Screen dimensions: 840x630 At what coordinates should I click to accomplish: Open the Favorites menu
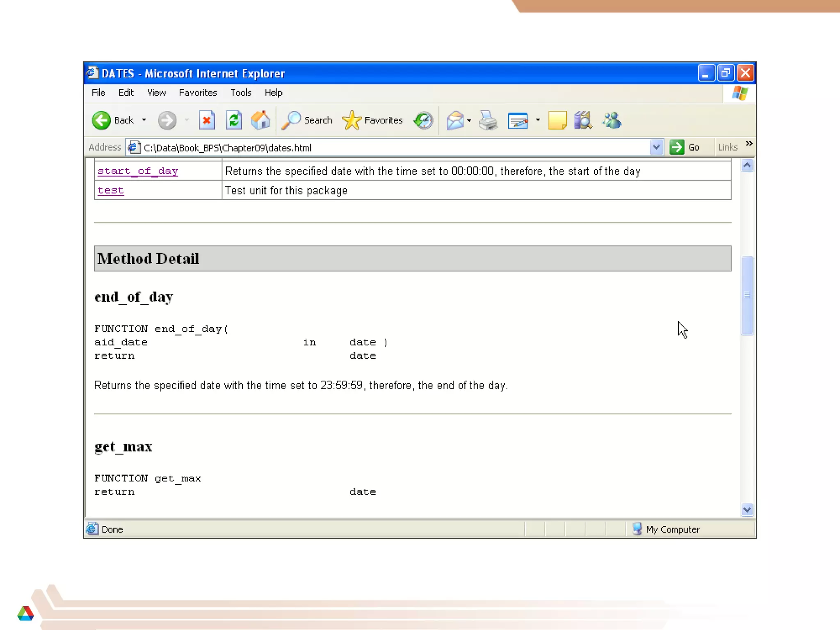pyautogui.click(x=198, y=93)
